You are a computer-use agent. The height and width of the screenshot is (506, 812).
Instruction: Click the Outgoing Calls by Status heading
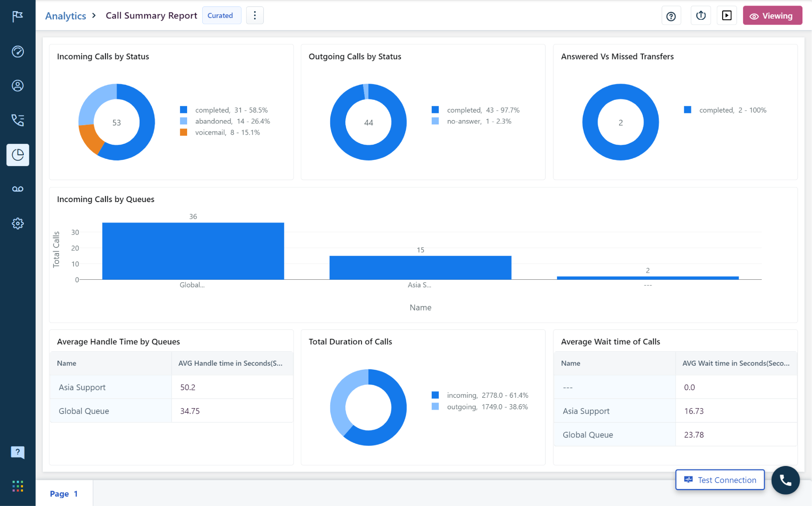(x=355, y=57)
